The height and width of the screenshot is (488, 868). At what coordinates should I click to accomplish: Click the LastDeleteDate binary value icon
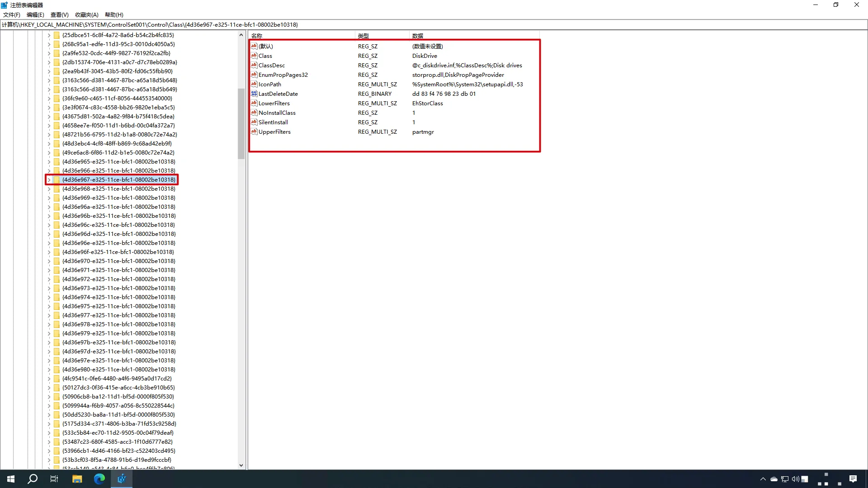coord(254,94)
